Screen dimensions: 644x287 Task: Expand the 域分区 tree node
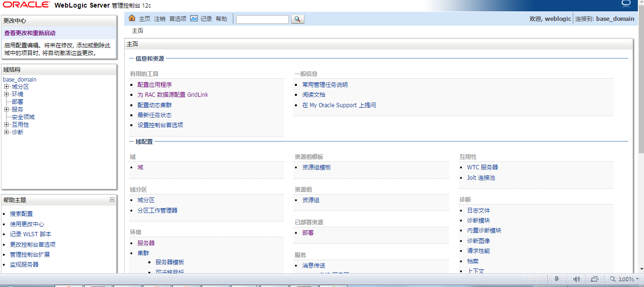(7, 87)
